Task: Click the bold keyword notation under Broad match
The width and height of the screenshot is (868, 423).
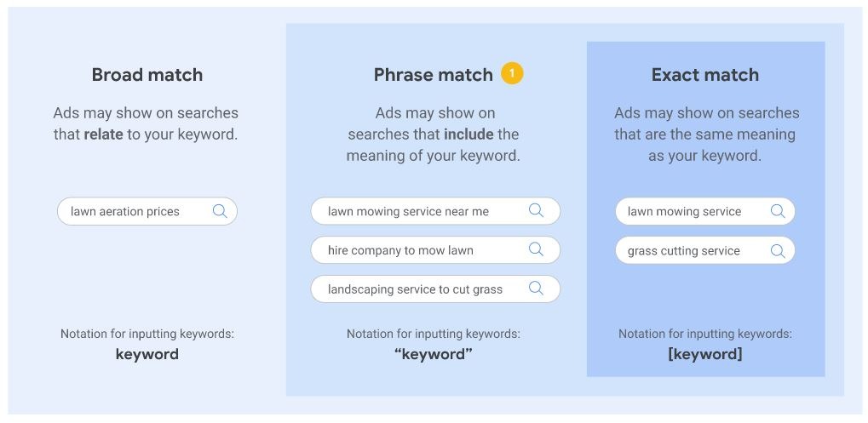Action: pyautogui.click(x=147, y=354)
